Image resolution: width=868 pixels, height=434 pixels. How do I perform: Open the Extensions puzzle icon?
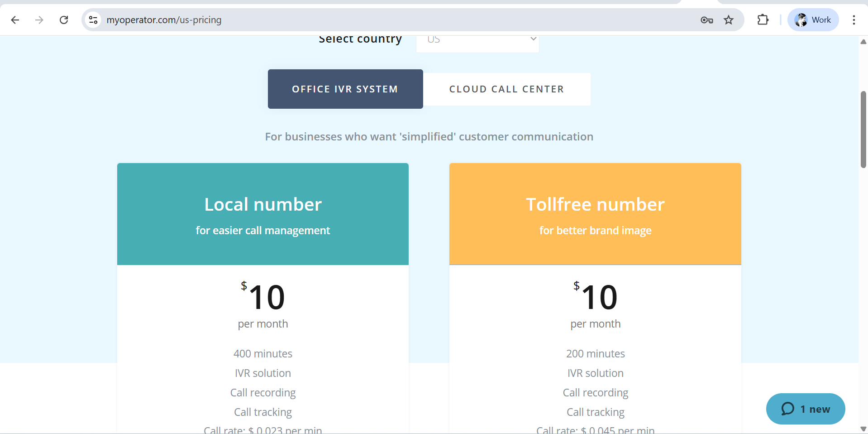[763, 20]
